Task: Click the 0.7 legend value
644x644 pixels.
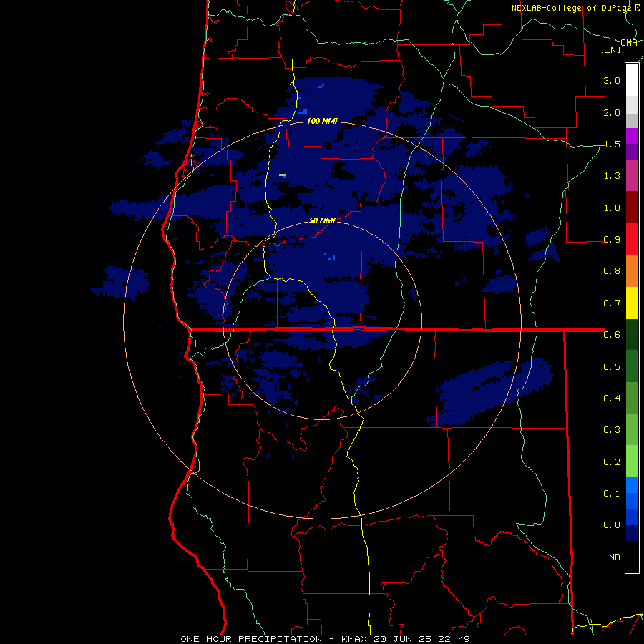Action: point(612,303)
